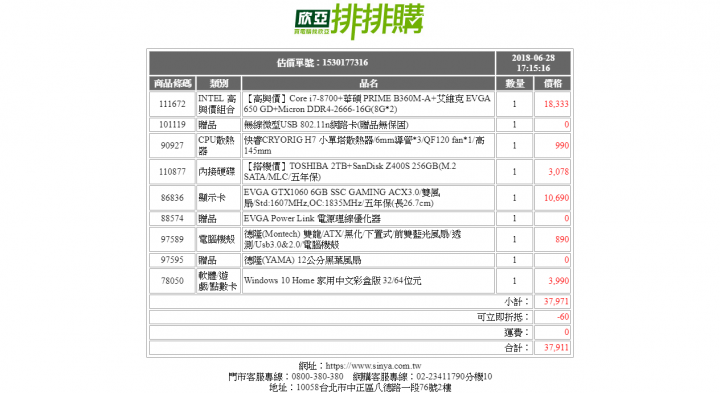Image resolution: width=720 pixels, height=393 pixels.
Task: Select product code 101119
Action: pos(172,125)
